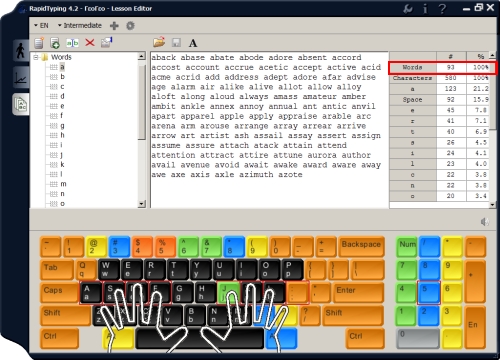Click the Enter key on virtual keyboard
The image size is (500, 360).
(x=358, y=292)
